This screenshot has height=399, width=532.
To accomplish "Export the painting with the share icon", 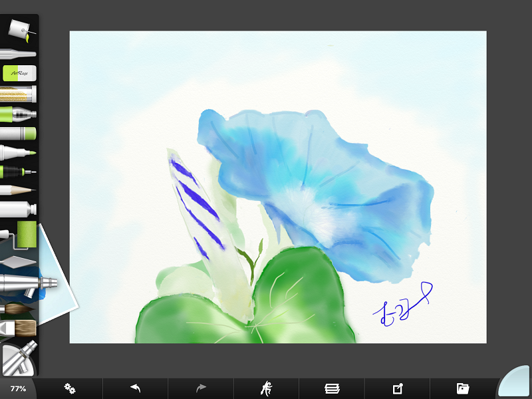I will (397, 388).
